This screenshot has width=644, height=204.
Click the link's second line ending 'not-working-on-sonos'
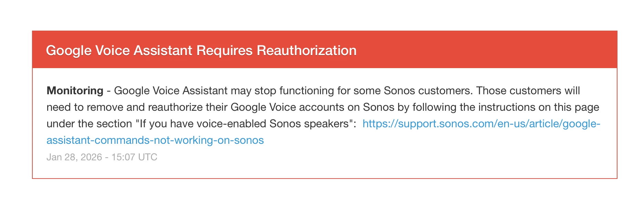point(155,140)
